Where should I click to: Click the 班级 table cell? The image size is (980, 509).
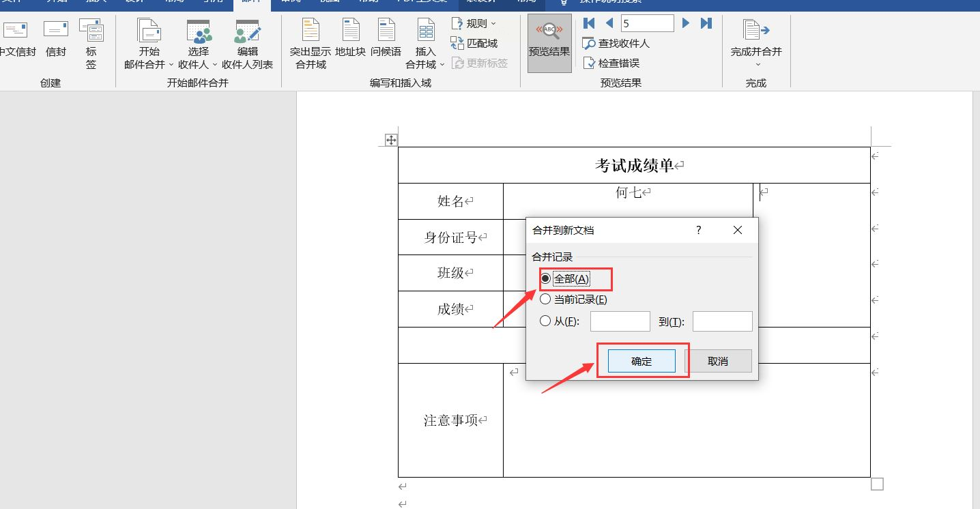[x=450, y=273]
